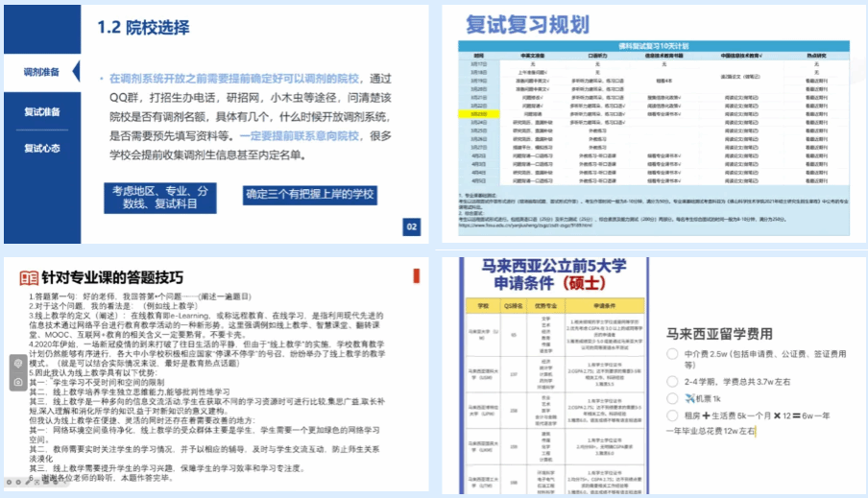Click the yellow highlighted date cell in the schedule
The width and height of the screenshot is (868, 498).
(x=478, y=112)
